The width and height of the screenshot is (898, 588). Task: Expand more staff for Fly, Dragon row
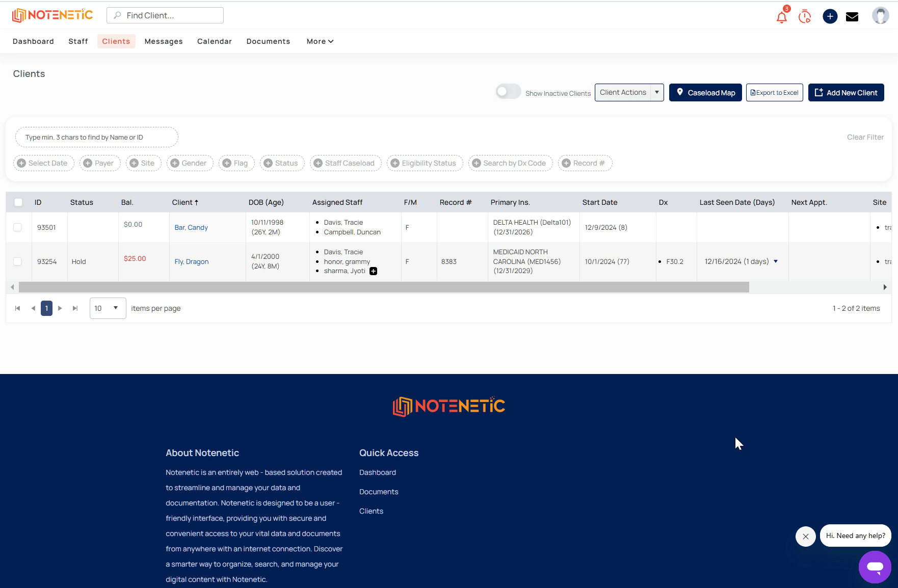tap(373, 271)
